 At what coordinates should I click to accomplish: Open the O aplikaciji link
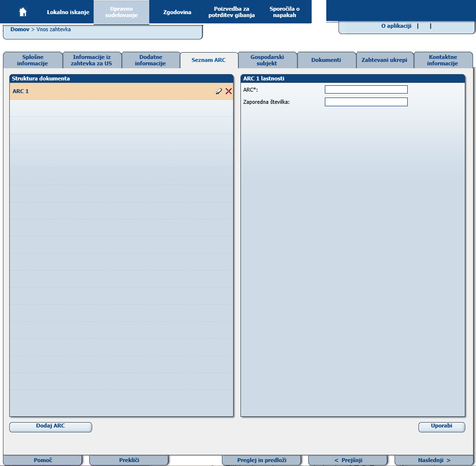click(x=396, y=26)
